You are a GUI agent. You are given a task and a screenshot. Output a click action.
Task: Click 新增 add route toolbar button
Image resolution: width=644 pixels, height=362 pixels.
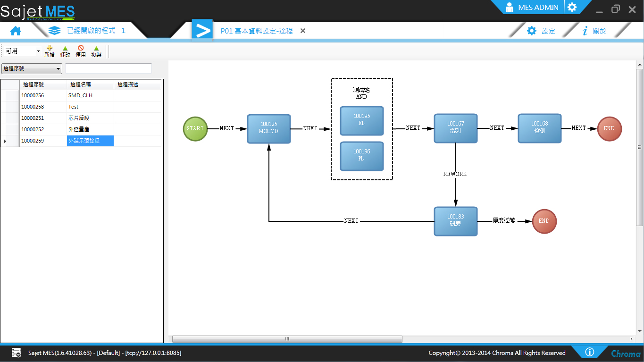pos(50,51)
